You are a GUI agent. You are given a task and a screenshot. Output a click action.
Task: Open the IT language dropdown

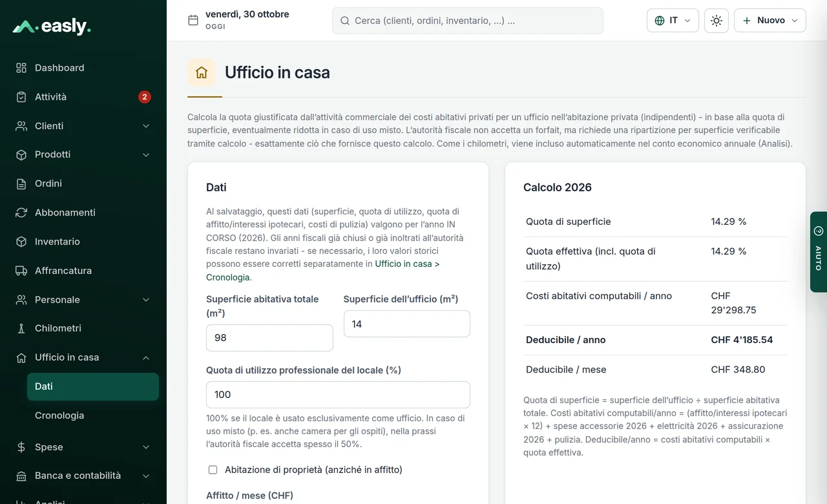pos(673,21)
